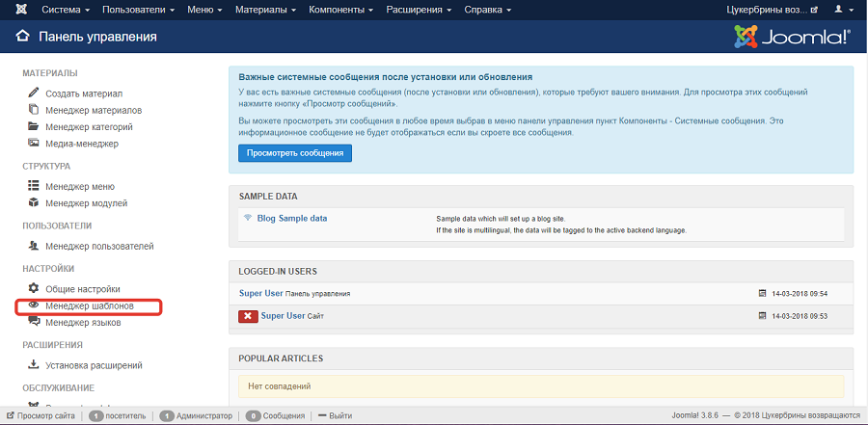Viewport: 868px width, 425px height.
Task: Click the cube icon for Менеджер модулей
Action: pos(33,203)
